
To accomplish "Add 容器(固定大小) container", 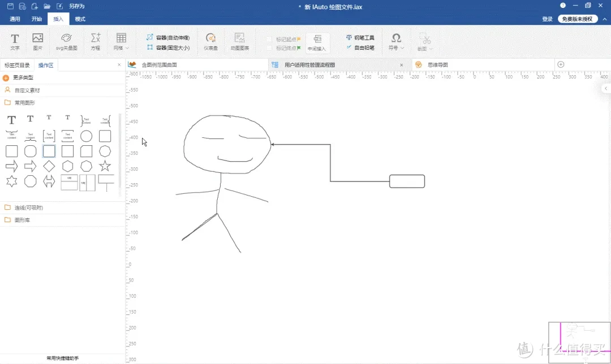I will click(168, 47).
